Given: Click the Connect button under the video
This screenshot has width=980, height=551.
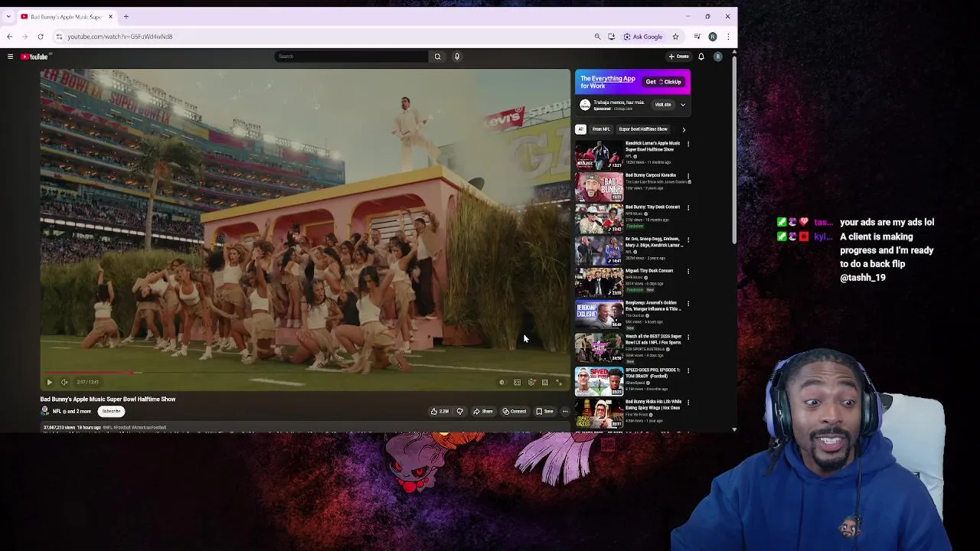Looking at the screenshot, I should click(x=514, y=412).
